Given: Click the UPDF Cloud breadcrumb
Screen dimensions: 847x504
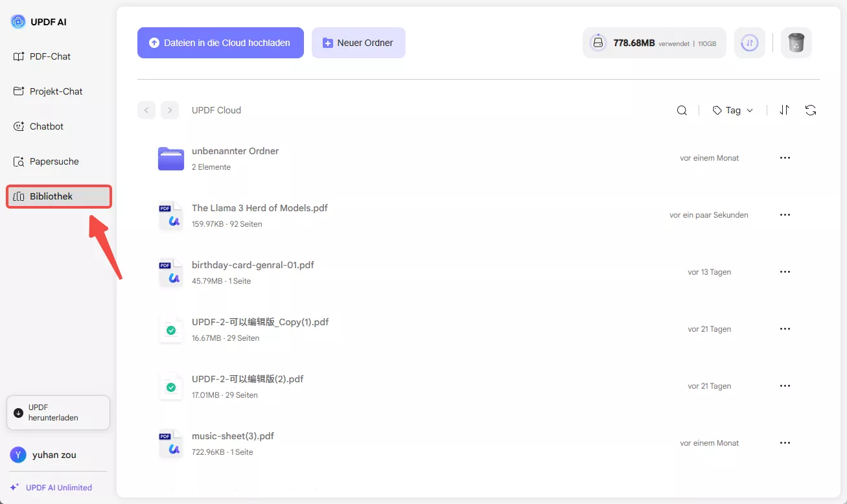Looking at the screenshot, I should coord(216,110).
